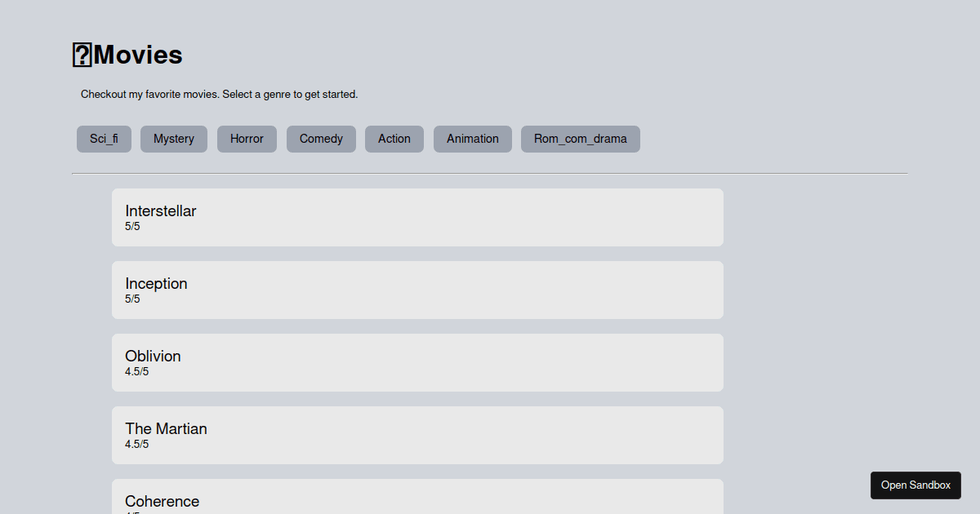
Task: Click the "Checkout my favorite movies" description text
Action: click(x=219, y=95)
